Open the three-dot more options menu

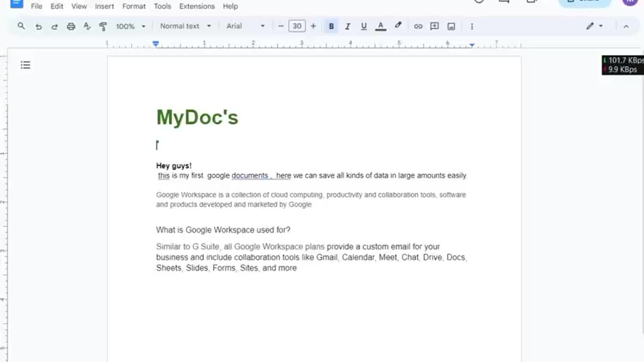471,26
